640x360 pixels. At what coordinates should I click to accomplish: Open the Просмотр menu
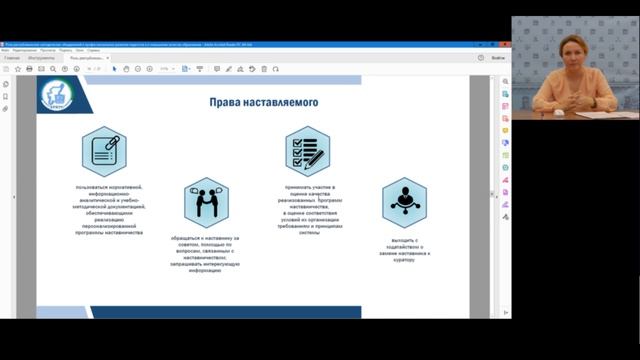tap(48, 50)
